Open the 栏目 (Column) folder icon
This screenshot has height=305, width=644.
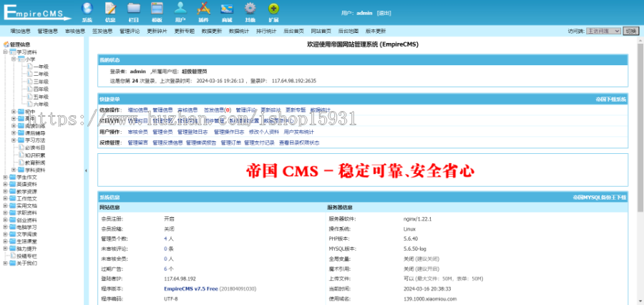tap(134, 9)
